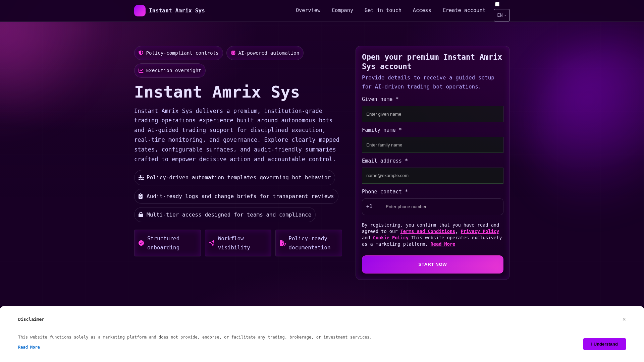This screenshot has height=362, width=644.
Task: Click the Execution oversight badge text
Action: (173, 71)
